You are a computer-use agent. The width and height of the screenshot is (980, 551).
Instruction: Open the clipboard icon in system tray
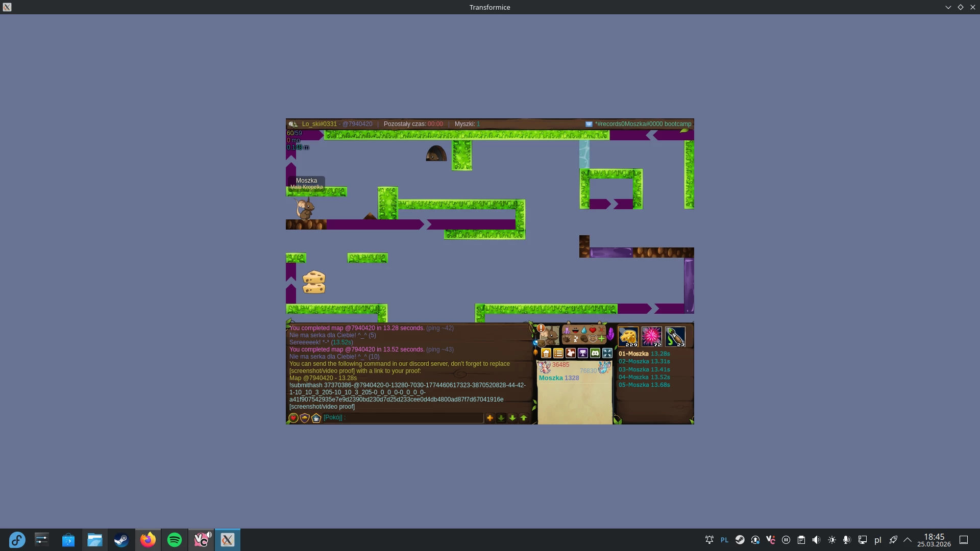pos(801,540)
